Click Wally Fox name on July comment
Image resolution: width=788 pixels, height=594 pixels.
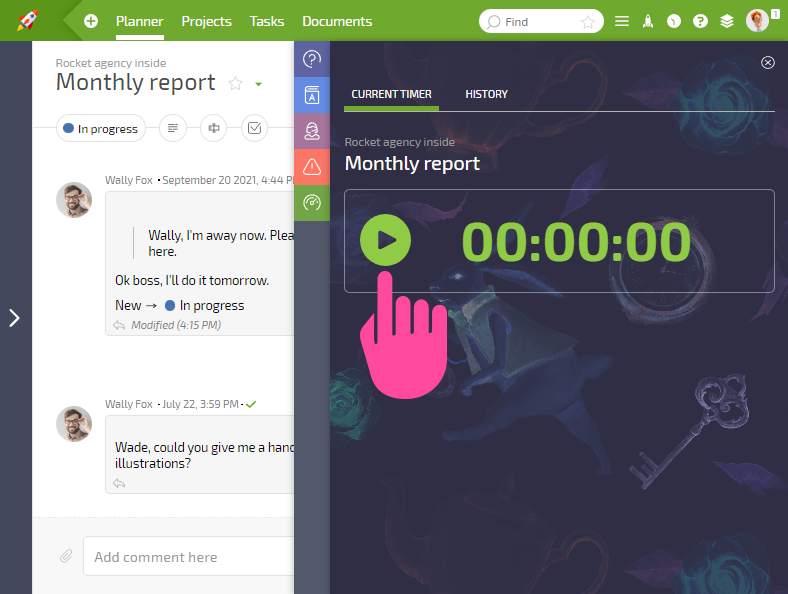pos(129,404)
